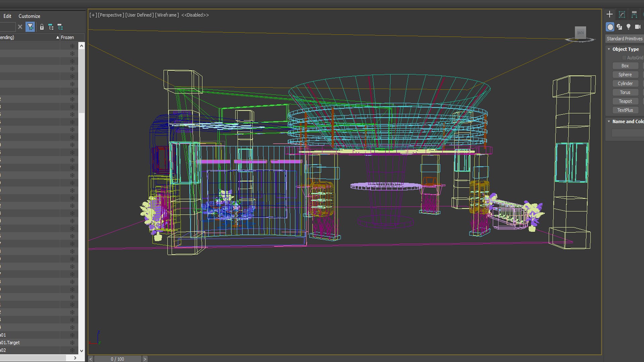The image size is (644, 362).
Task: Open the Wireframe viewport shading menu
Action: (x=167, y=15)
